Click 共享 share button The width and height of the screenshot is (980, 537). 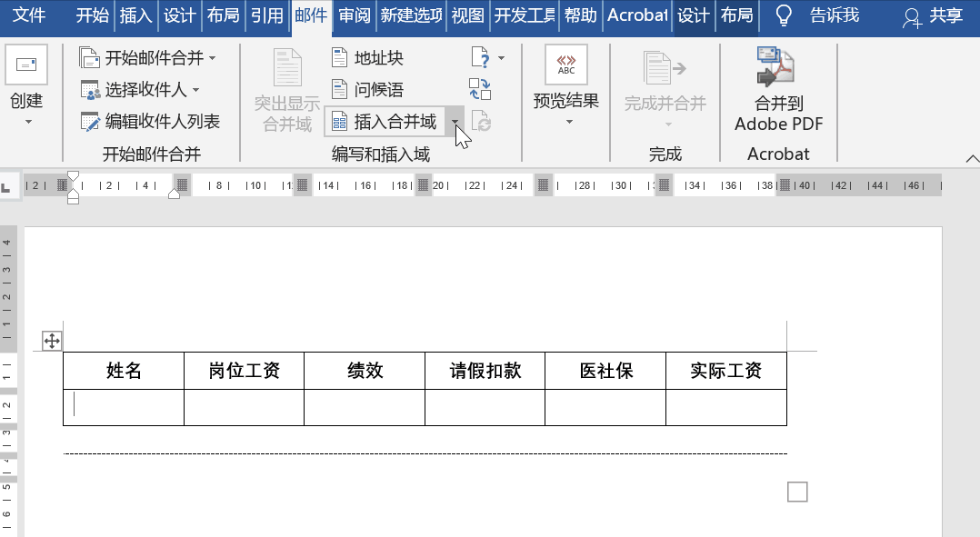tap(933, 16)
